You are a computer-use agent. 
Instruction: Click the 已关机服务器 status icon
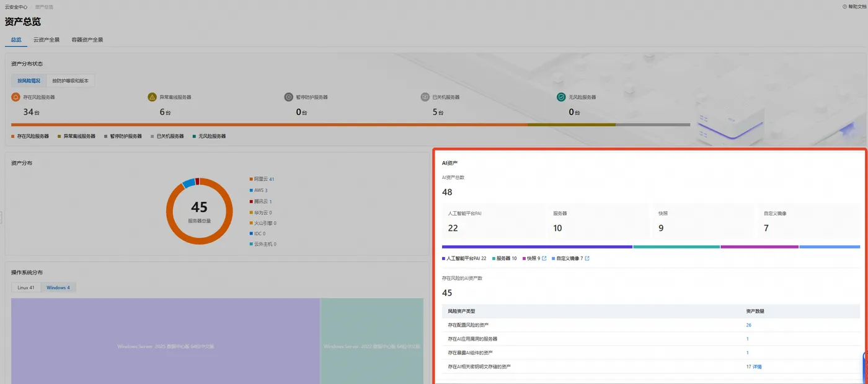click(425, 97)
